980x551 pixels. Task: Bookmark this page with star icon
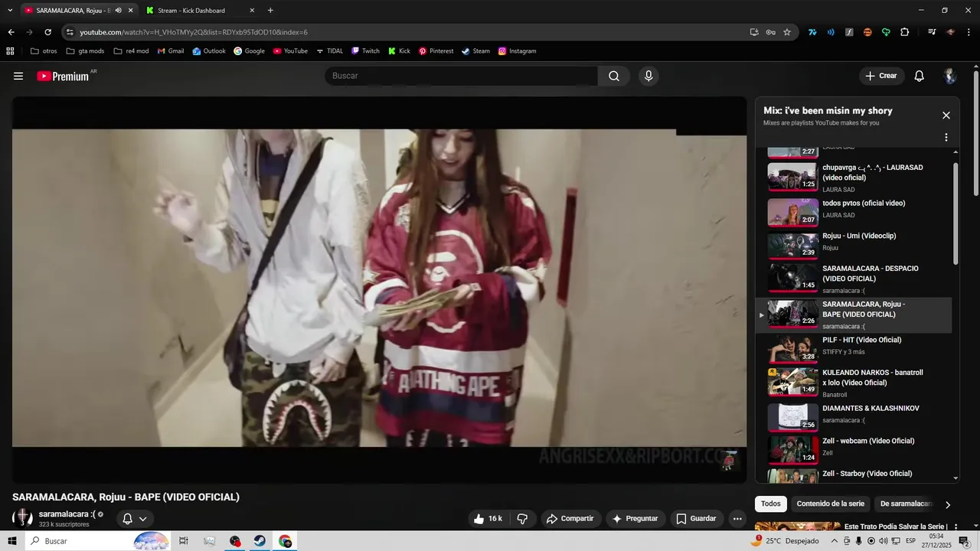[x=787, y=32]
